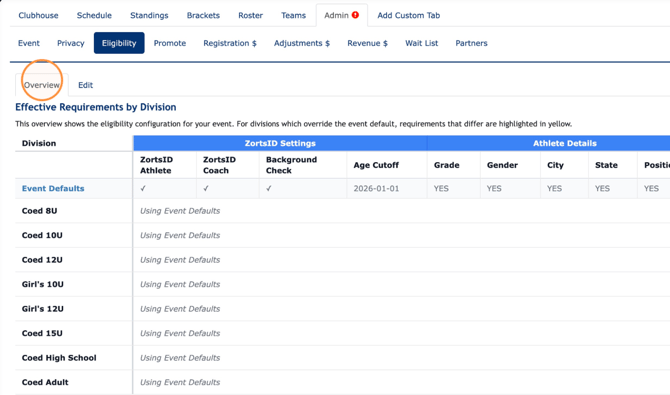Open the Clubhouse tab
The width and height of the screenshot is (670, 395).
pos(38,15)
